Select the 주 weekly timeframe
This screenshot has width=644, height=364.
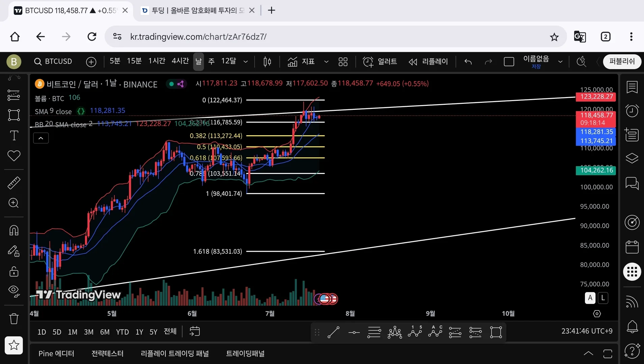click(212, 61)
